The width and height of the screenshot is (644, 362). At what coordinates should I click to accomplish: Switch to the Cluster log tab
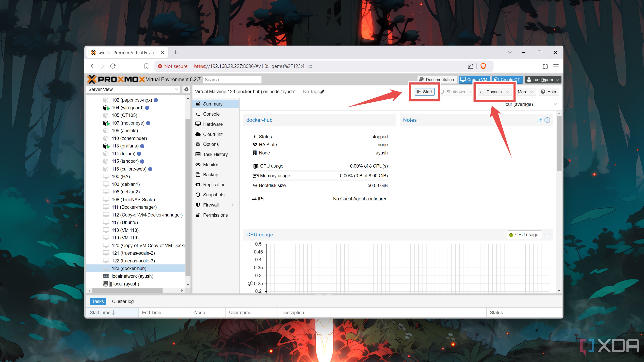(123, 301)
